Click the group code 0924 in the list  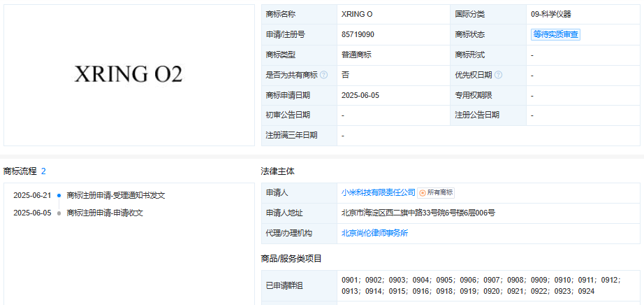pos(586,292)
